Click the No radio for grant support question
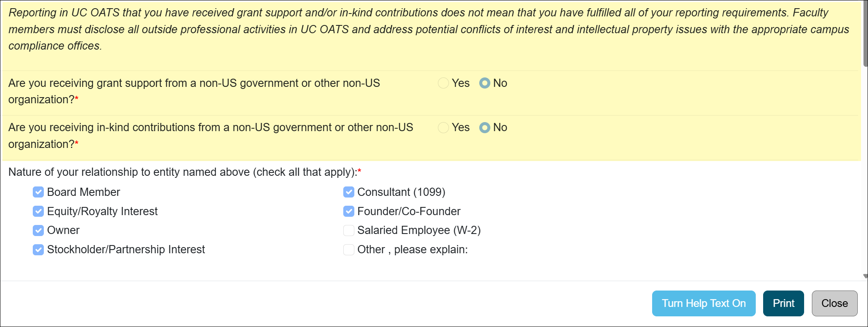 485,83
